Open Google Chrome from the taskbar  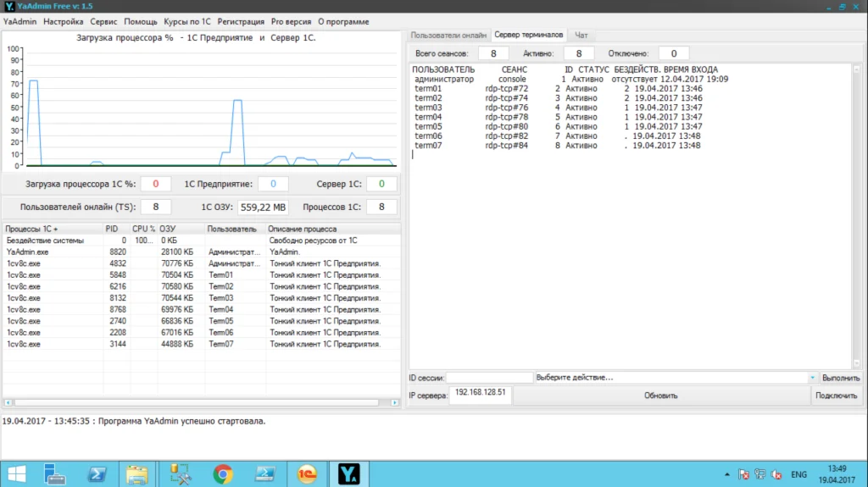click(x=223, y=474)
